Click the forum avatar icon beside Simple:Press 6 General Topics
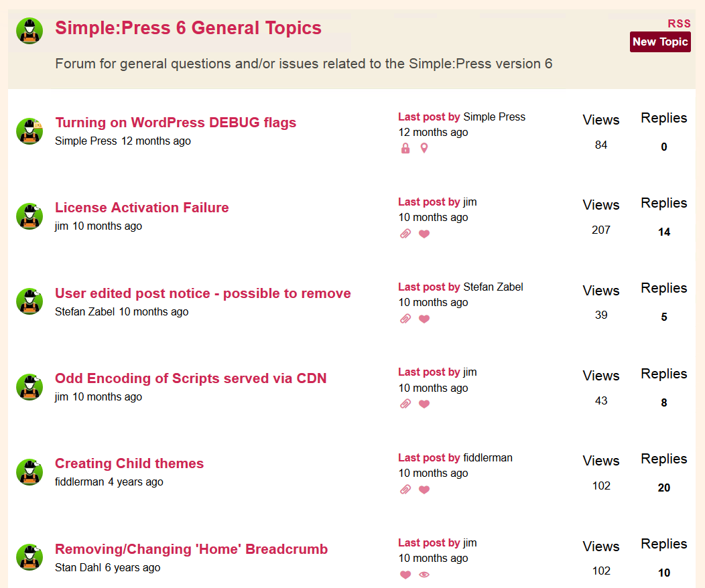Image resolution: width=705 pixels, height=588 pixels. [x=29, y=31]
